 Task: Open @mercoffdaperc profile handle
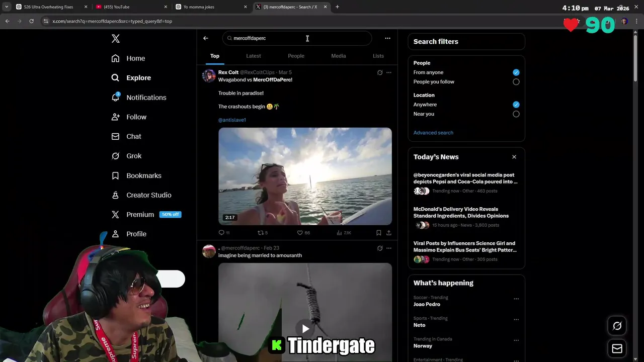click(x=240, y=248)
